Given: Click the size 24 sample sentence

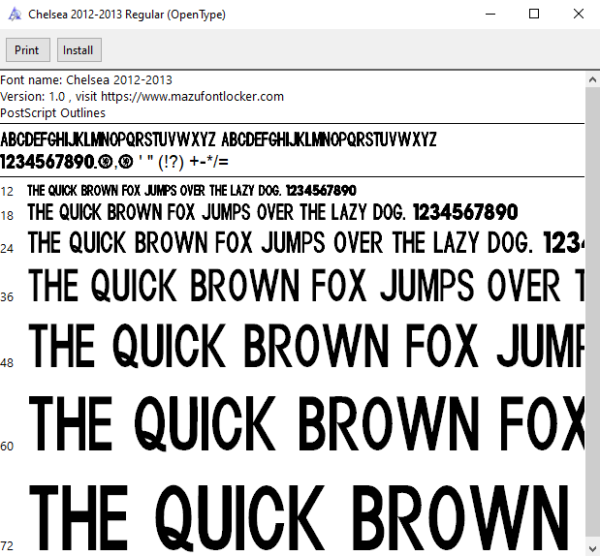Looking at the screenshot, I should (306, 243).
